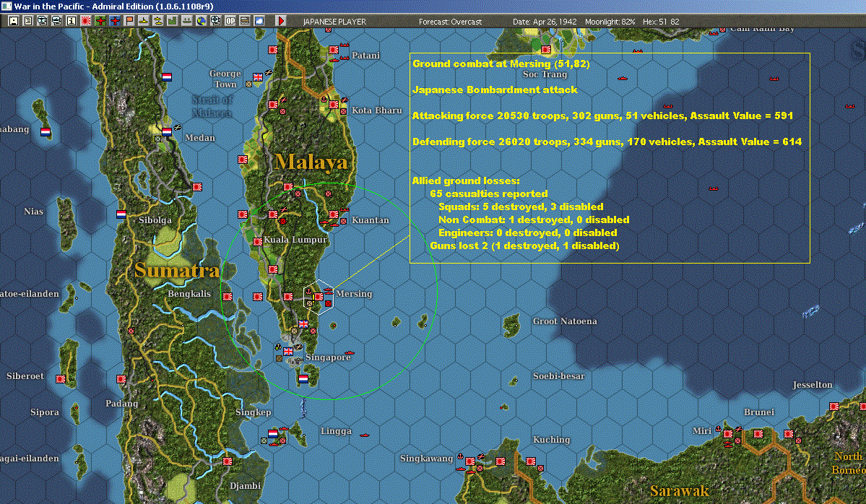Select Japanese flag unit at Jesselton
The height and width of the screenshot is (504, 866).
pyautogui.click(x=834, y=407)
